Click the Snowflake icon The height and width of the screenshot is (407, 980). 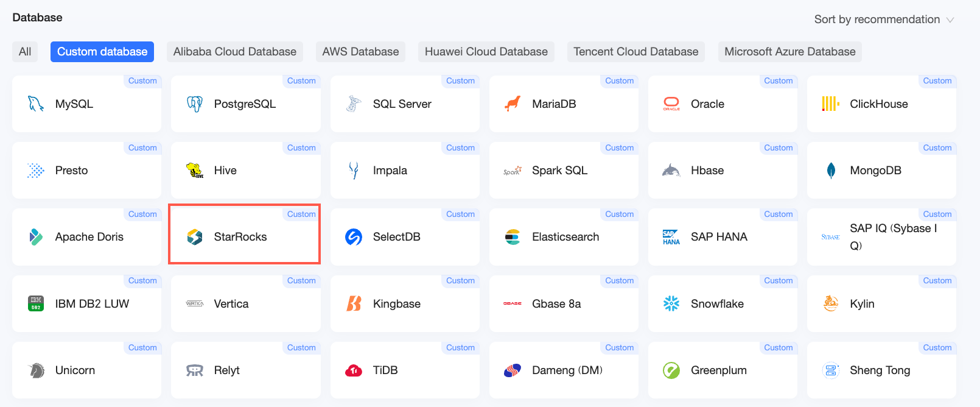click(671, 303)
